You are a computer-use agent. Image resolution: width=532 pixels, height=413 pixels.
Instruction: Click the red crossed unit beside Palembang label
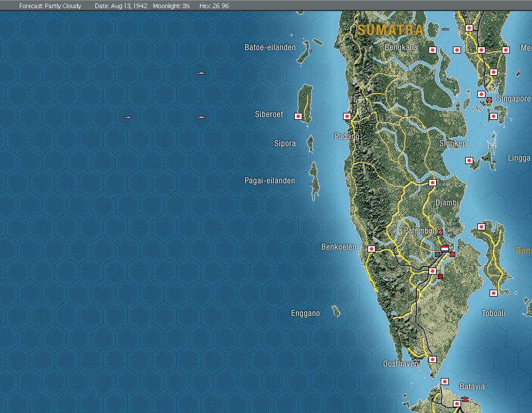440,233
